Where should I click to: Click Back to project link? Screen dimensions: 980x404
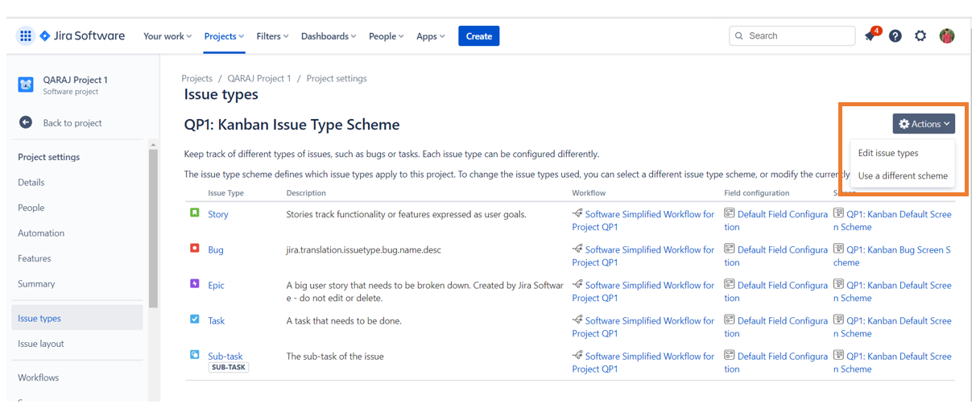[x=72, y=123]
